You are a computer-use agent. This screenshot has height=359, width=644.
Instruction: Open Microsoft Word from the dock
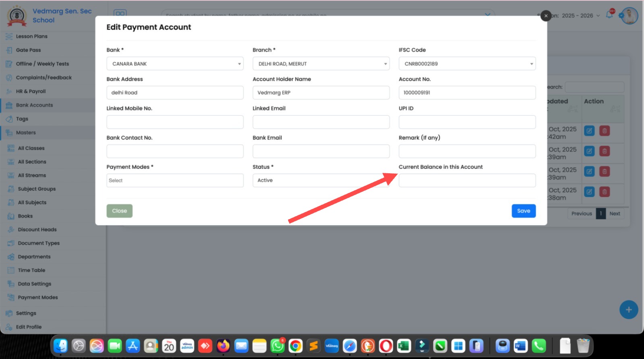click(521, 346)
